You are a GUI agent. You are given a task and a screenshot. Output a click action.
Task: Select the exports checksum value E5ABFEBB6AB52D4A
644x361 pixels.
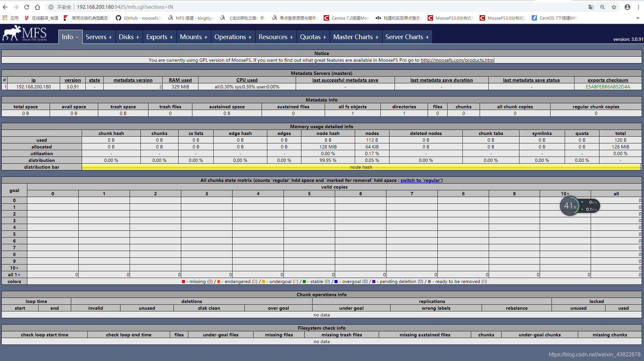pos(608,87)
